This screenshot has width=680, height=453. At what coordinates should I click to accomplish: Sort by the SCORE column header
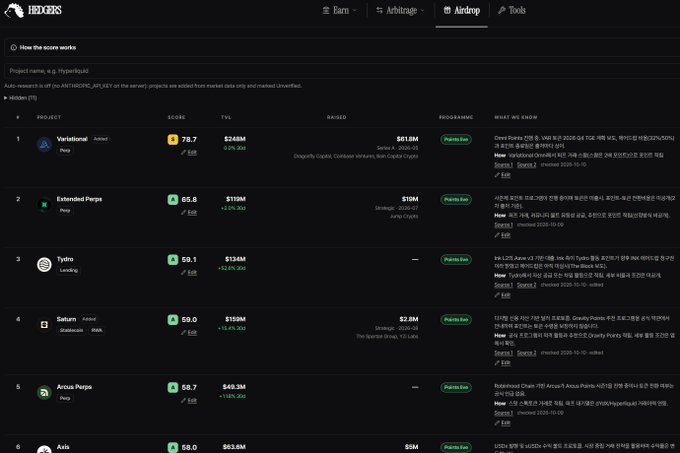177,117
